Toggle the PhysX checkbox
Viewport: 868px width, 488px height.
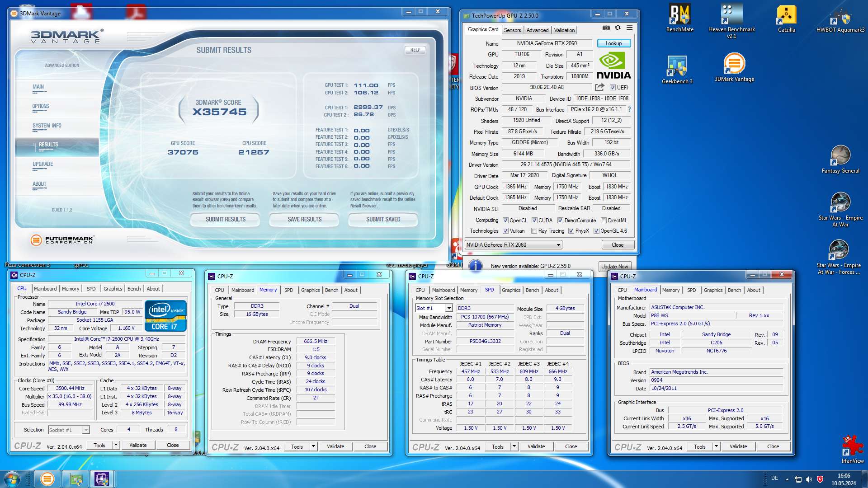click(x=571, y=231)
